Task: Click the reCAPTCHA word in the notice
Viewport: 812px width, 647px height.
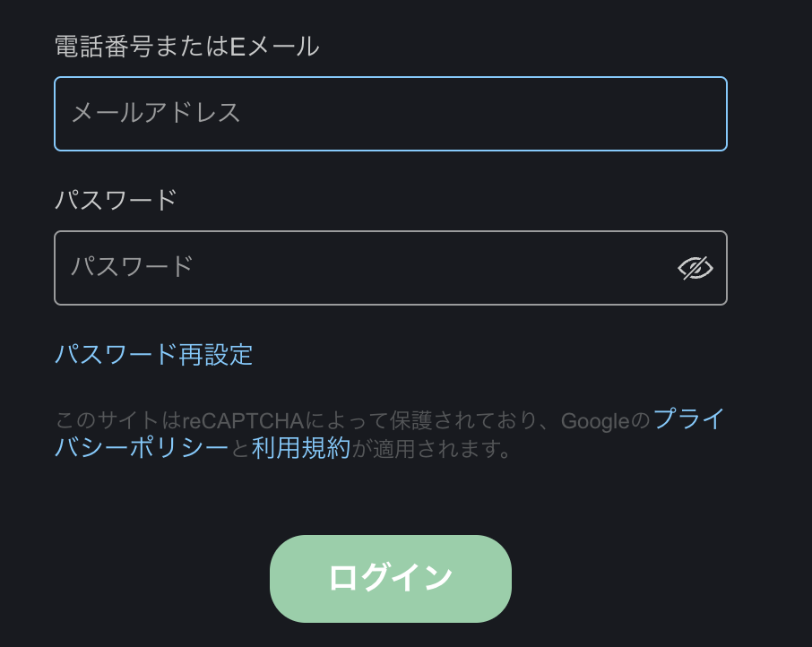Action: point(243,421)
